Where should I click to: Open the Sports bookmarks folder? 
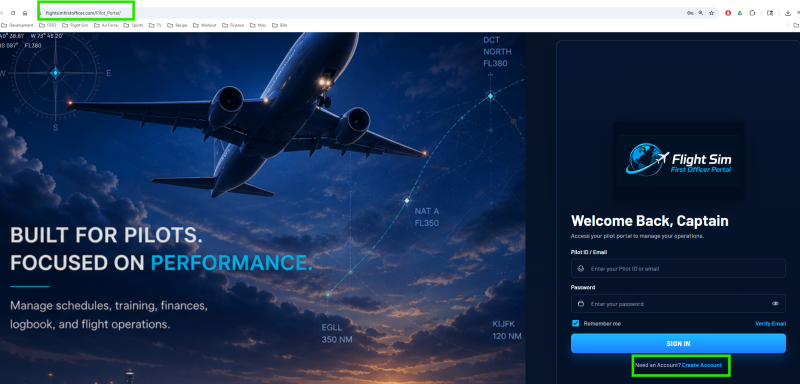(134, 25)
